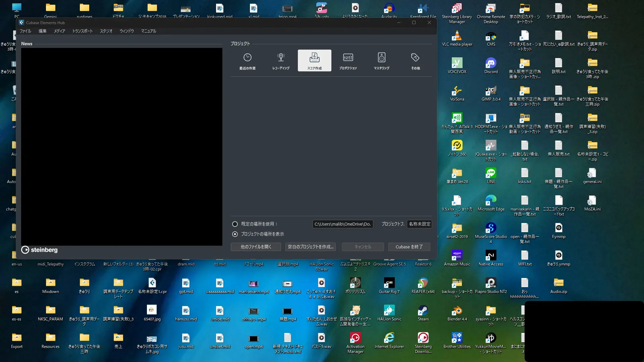Select the プロダクション mixer category icon

coord(348,58)
